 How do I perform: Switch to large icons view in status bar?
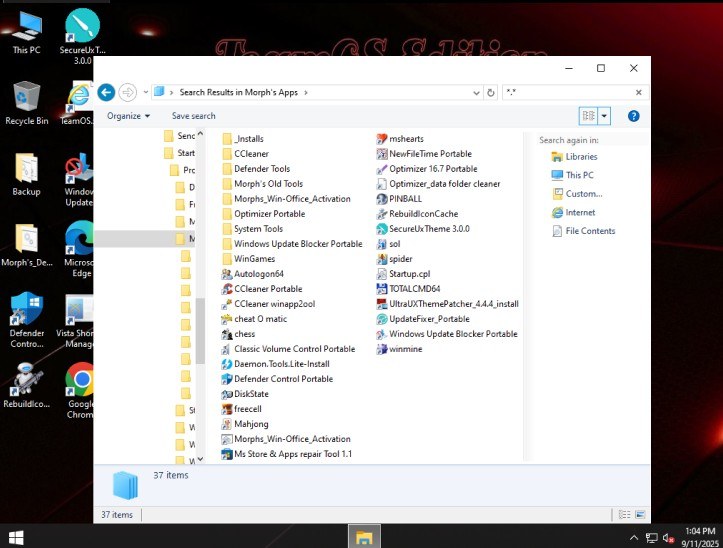(640, 515)
